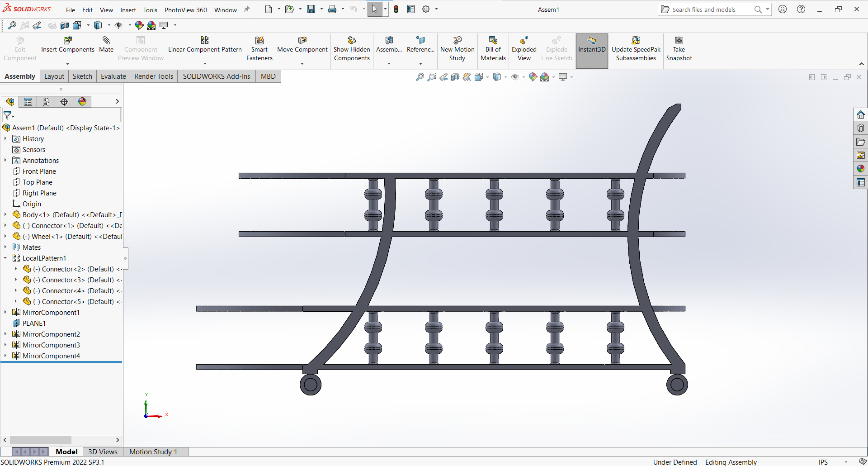Expand Connector<2> in the tree
Image resolution: width=868 pixels, height=466 pixels.
click(x=16, y=269)
